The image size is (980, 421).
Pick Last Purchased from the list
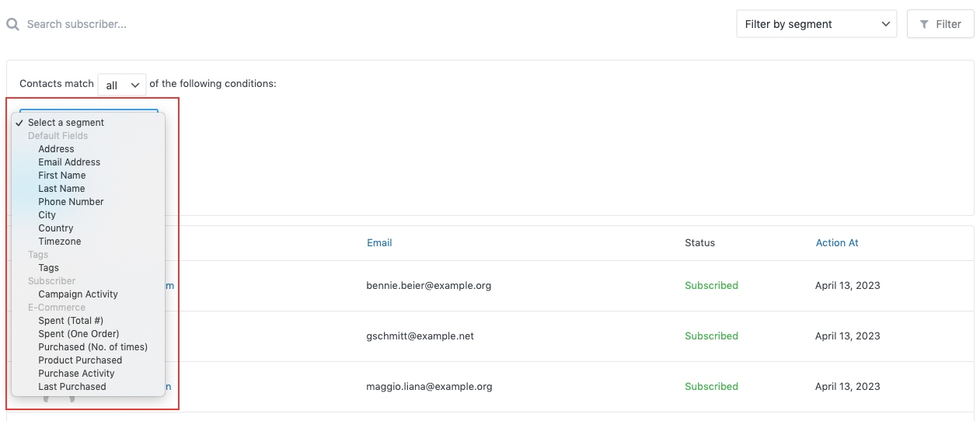click(x=72, y=387)
